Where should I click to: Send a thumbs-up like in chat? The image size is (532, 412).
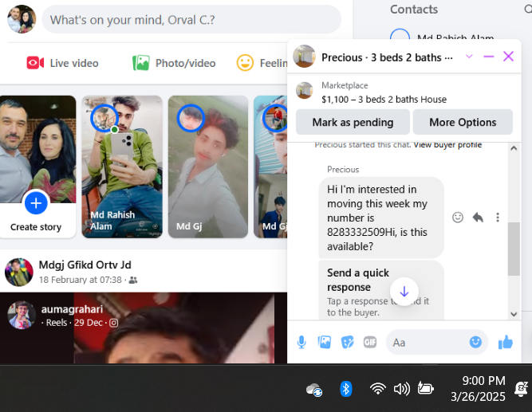[x=506, y=342]
